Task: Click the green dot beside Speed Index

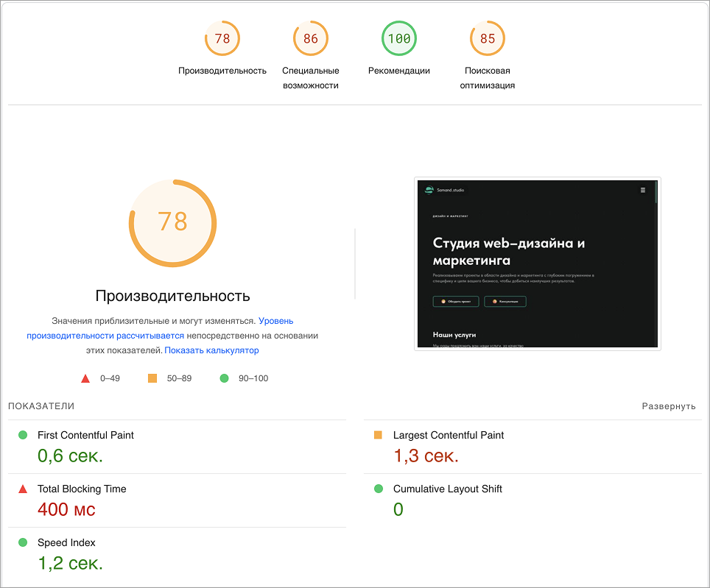Action: click(x=23, y=542)
